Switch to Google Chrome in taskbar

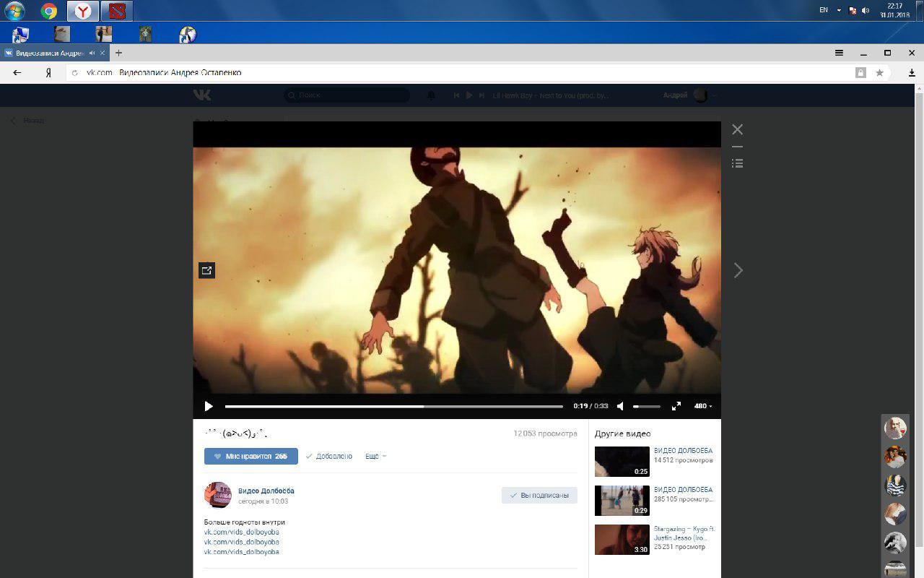(x=49, y=11)
